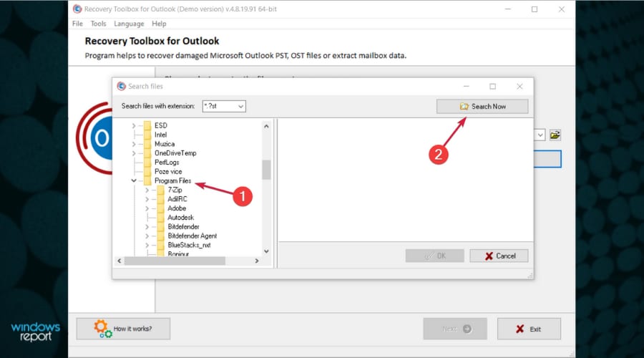
Task: Click the tree scroll down arrow
Action: (266, 251)
